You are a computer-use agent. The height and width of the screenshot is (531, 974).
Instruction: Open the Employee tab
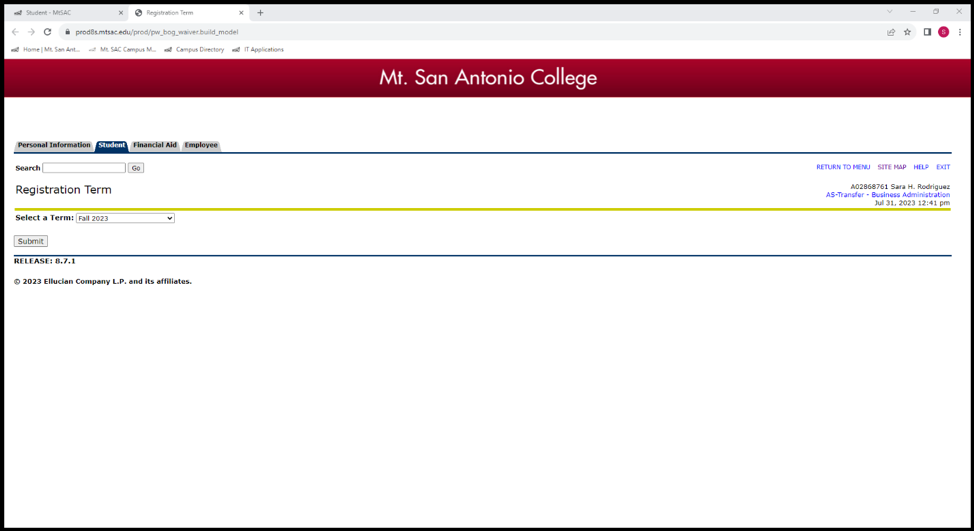coord(201,145)
